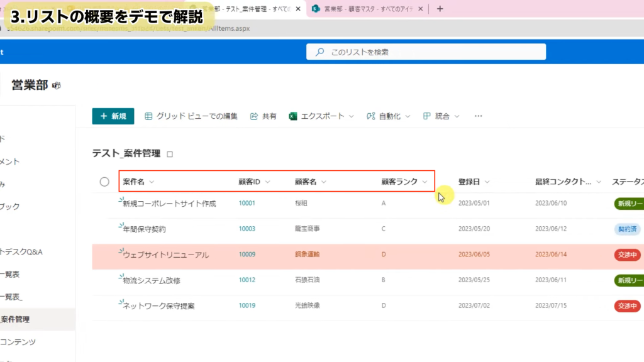Open a new browser tab

click(x=440, y=9)
